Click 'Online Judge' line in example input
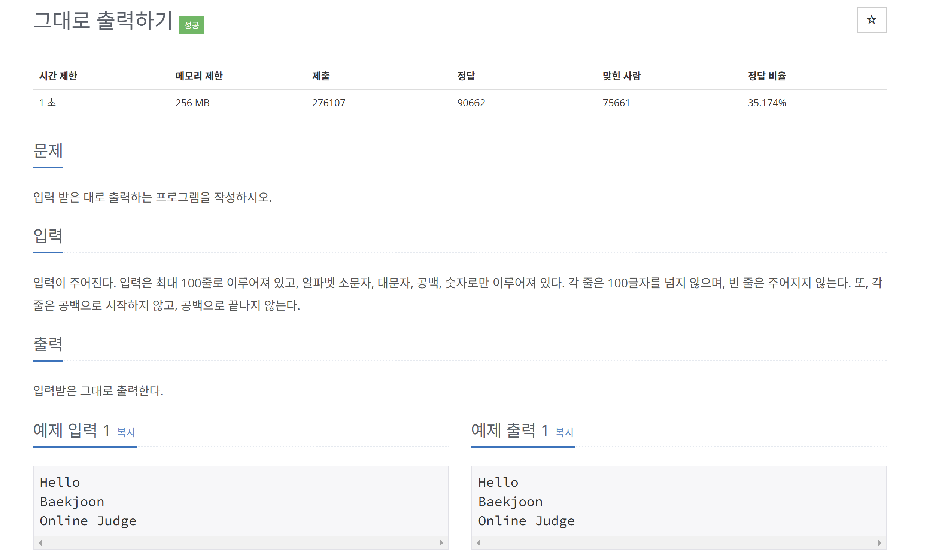 click(88, 521)
